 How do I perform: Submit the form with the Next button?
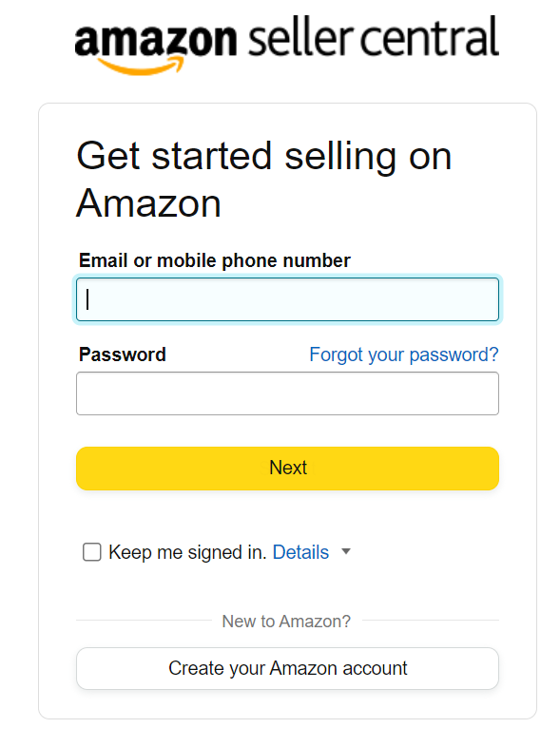(x=287, y=469)
